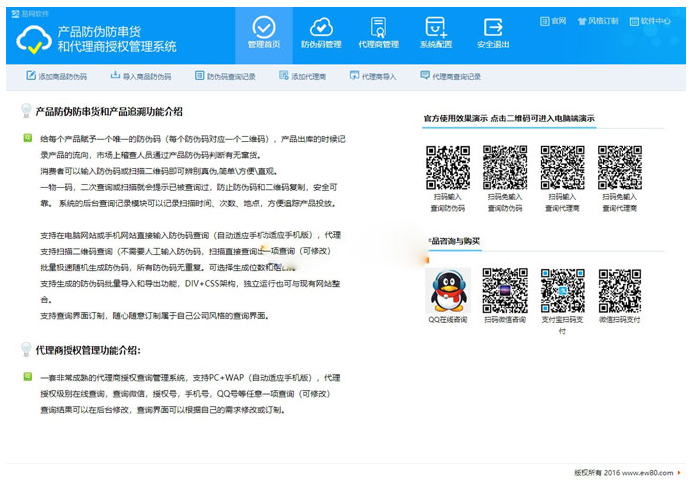
Task: Open 管理首页 home tab
Action: click(x=264, y=32)
